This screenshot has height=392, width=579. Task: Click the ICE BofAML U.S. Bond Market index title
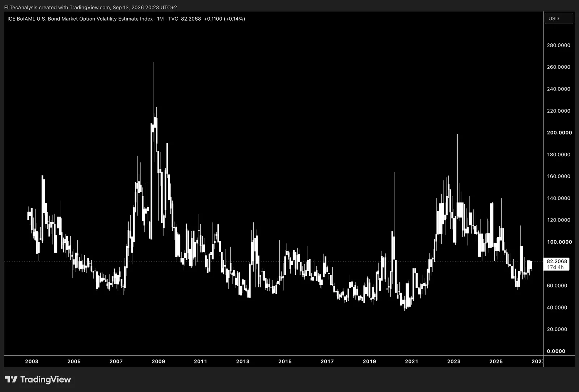[x=80, y=19]
